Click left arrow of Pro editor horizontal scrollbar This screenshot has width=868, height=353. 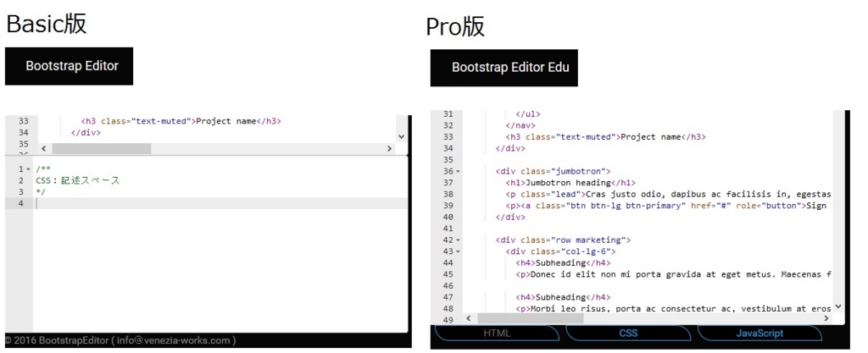click(x=469, y=319)
